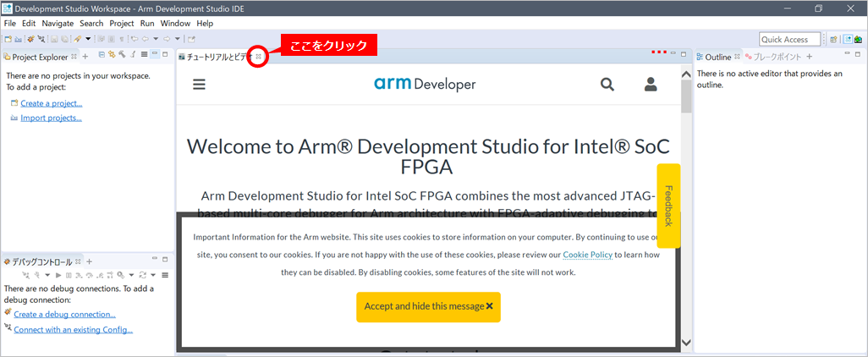The width and height of the screenshot is (868, 357).
Task: Click the Connect to target toolbar icon
Action: coord(41,39)
